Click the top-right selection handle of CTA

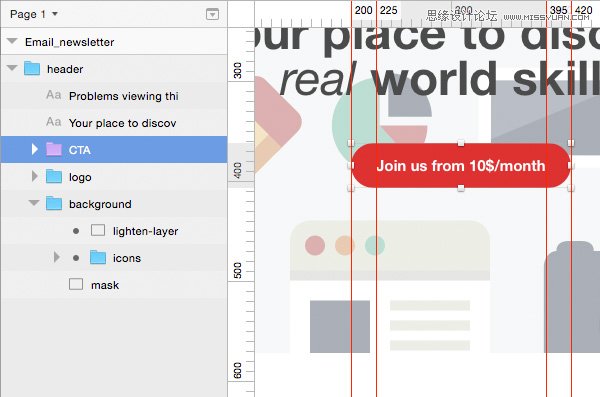(571, 143)
